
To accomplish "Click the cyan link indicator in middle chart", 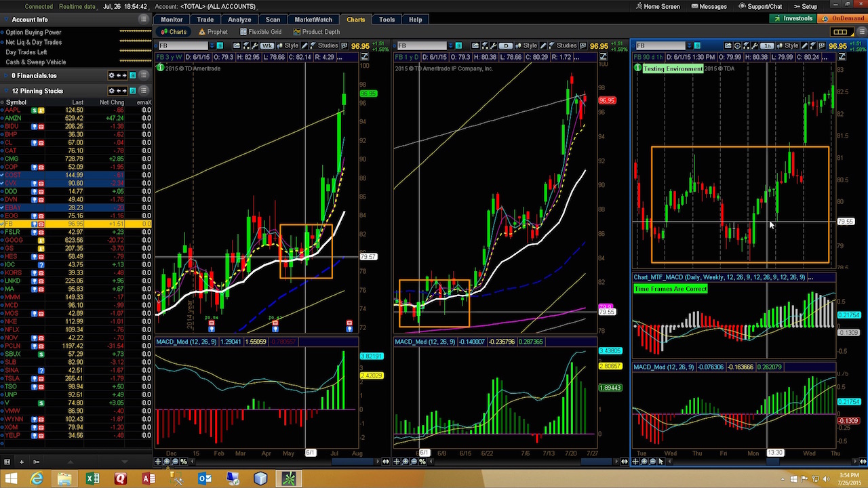I will [x=458, y=46].
